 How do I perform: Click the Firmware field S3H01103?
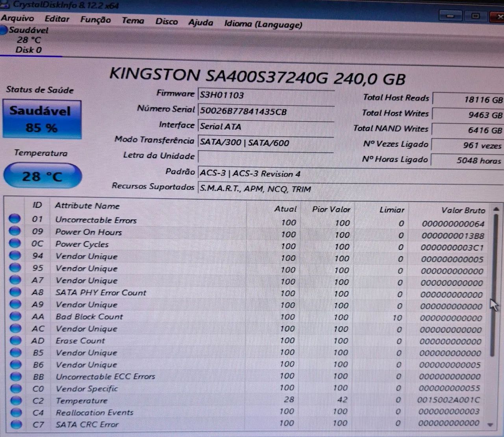click(266, 96)
